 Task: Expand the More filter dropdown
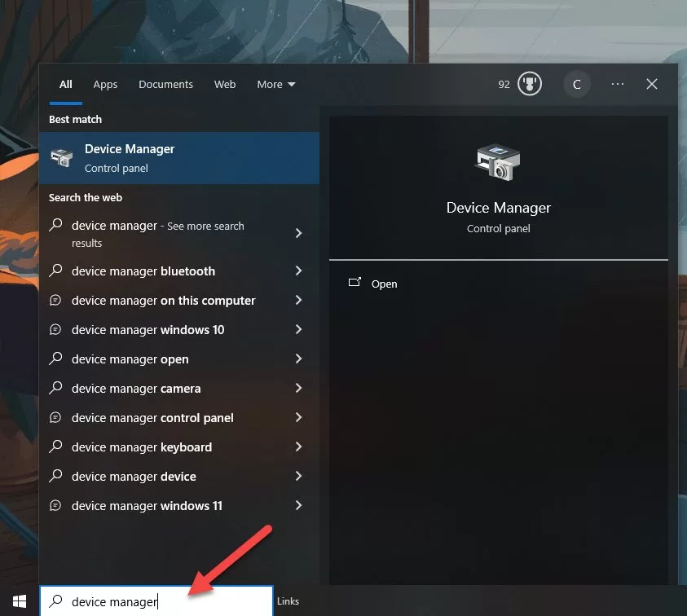(x=276, y=85)
